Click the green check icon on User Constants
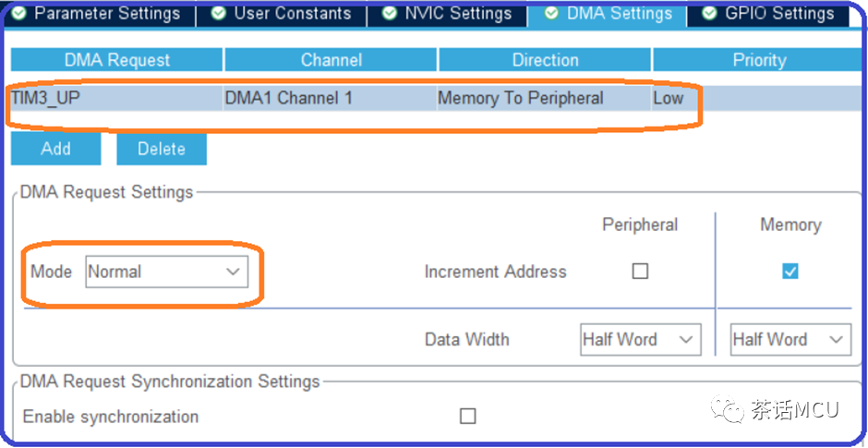Viewport: 868px width, 448px height. click(x=219, y=13)
